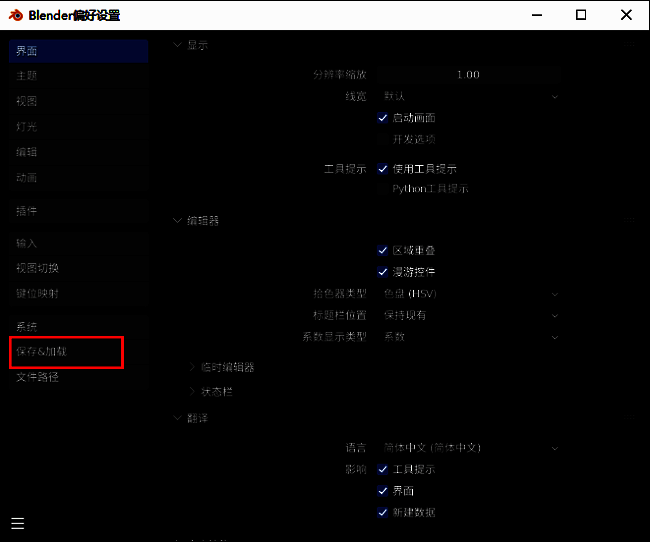The height and width of the screenshot is (542, 650).
Task: Enable Python工具提示 checkbox
Action: tap(383, 188)
